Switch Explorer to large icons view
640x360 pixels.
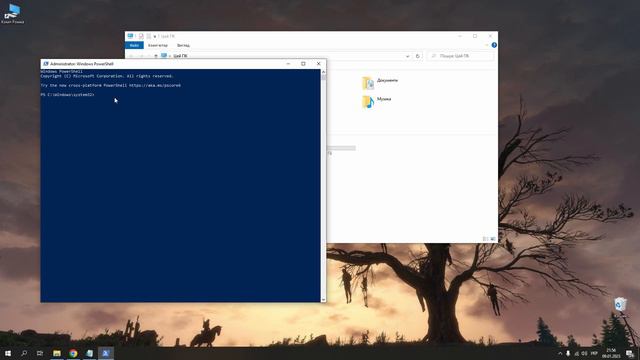pos(493,239)
